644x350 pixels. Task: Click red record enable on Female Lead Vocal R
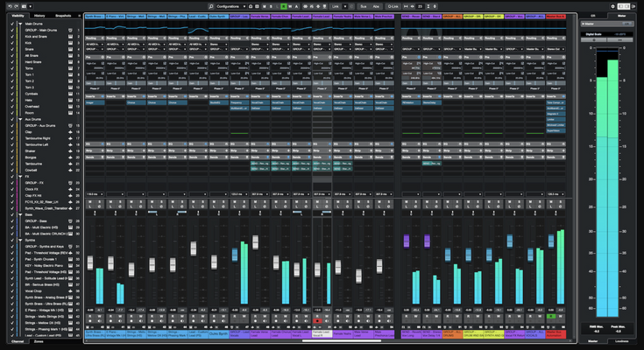(x=317, y=321)
